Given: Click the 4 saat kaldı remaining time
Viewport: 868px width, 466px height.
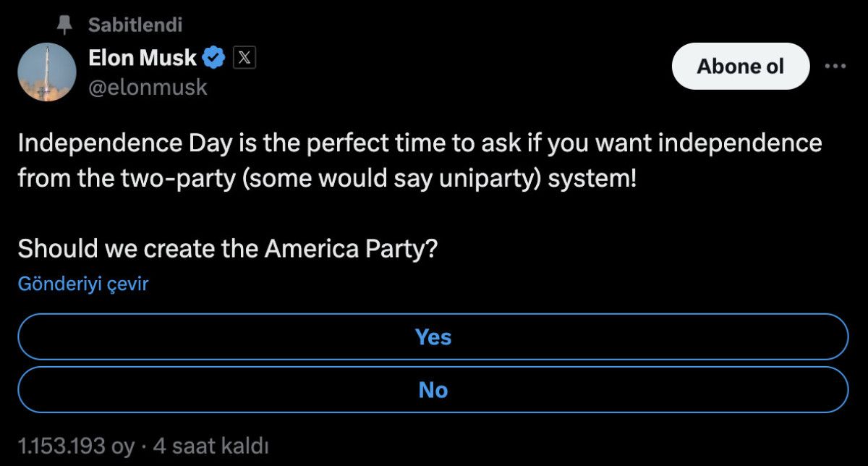Looking at the screenshot, I should click(x=211, y=446).
